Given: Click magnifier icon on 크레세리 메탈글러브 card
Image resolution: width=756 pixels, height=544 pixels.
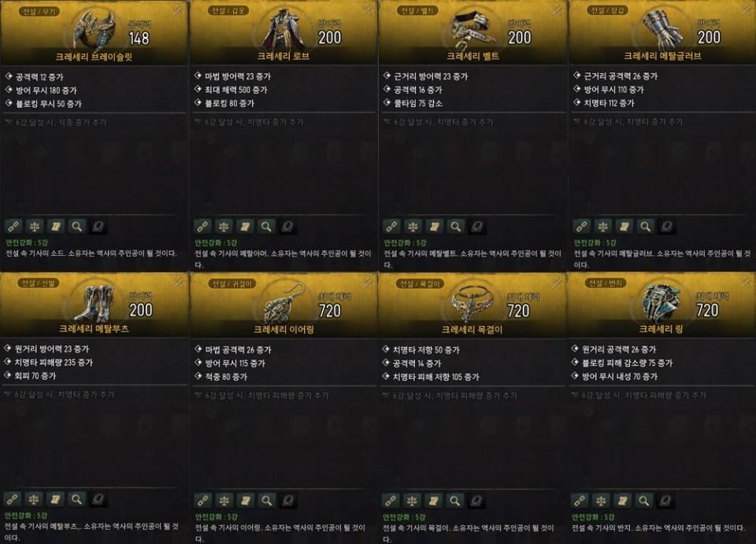Looking at the screenshot, I should [x=645, y=226].
